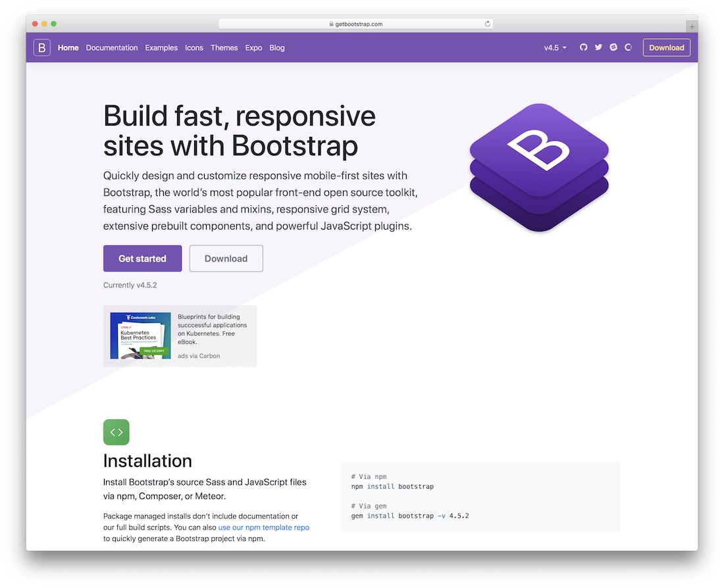The image size is (724, 588).
Task: Open Examples nav item
Action: pos(161,47)
